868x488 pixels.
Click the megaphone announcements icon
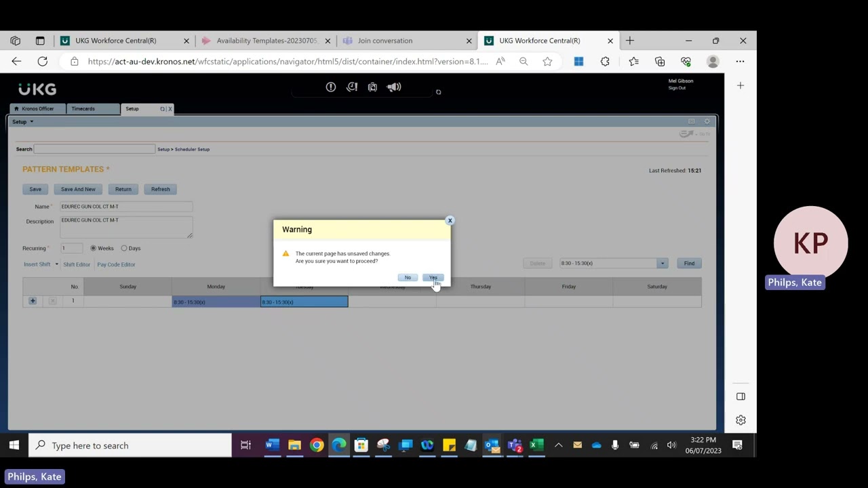coord(394,87)
